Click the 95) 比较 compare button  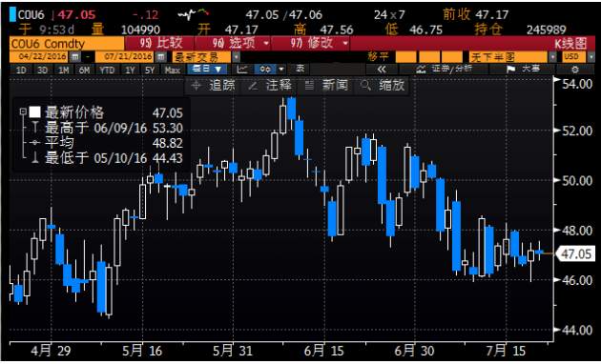[161, 43]
